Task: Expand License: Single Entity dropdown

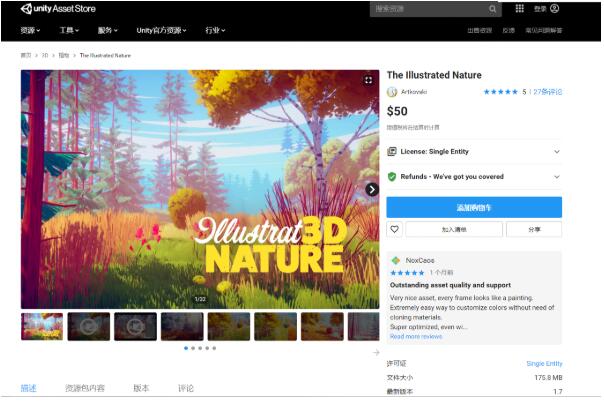Action: [x=474, y=151]
